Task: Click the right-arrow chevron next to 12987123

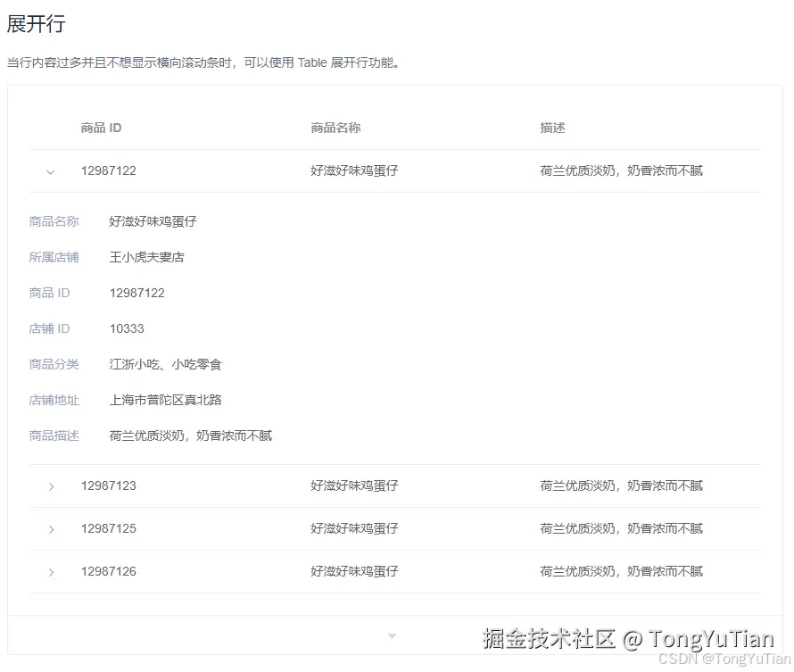Action: (51, 486)
